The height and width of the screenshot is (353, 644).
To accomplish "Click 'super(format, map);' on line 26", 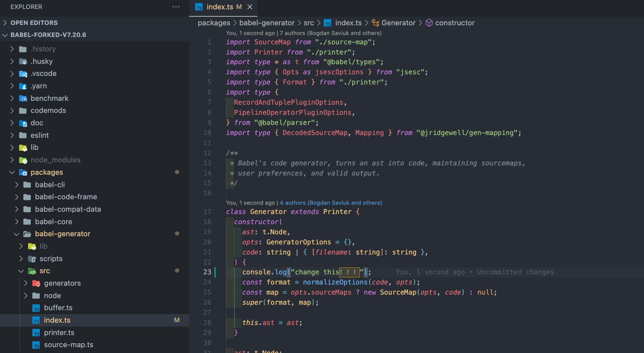I will (281, 302).
